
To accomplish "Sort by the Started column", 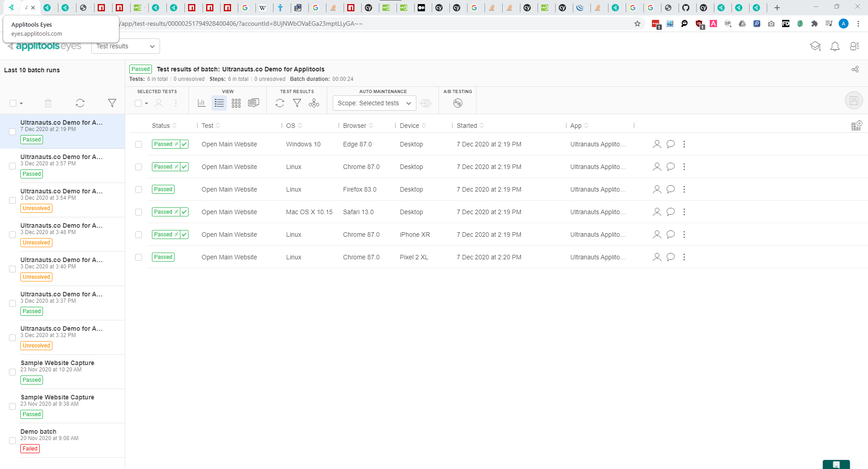I will tap(470, 126).
